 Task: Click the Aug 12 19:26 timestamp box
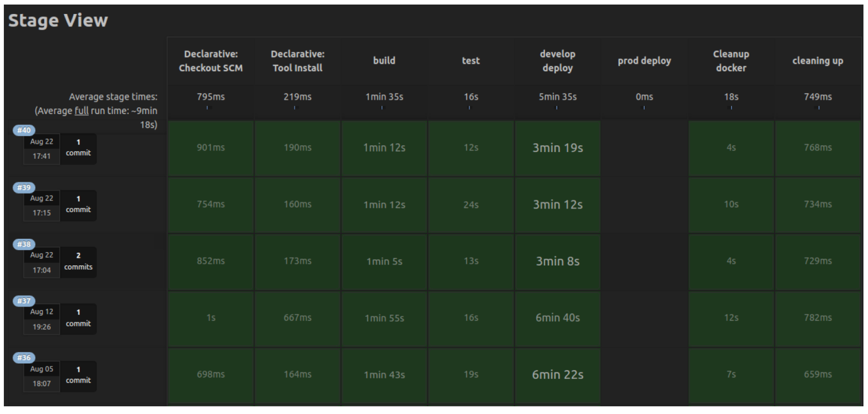[42, 319]
